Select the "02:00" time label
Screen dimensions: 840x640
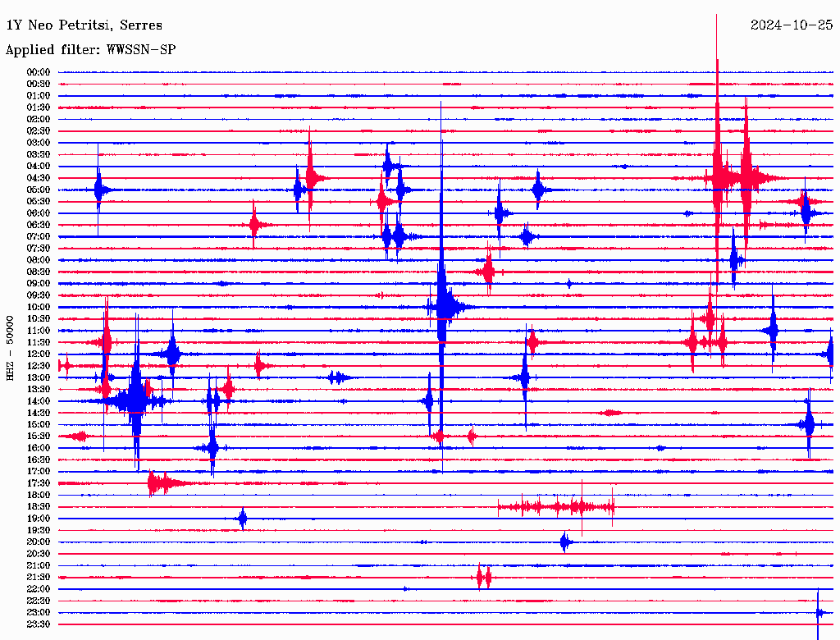[x=38, y=120]
